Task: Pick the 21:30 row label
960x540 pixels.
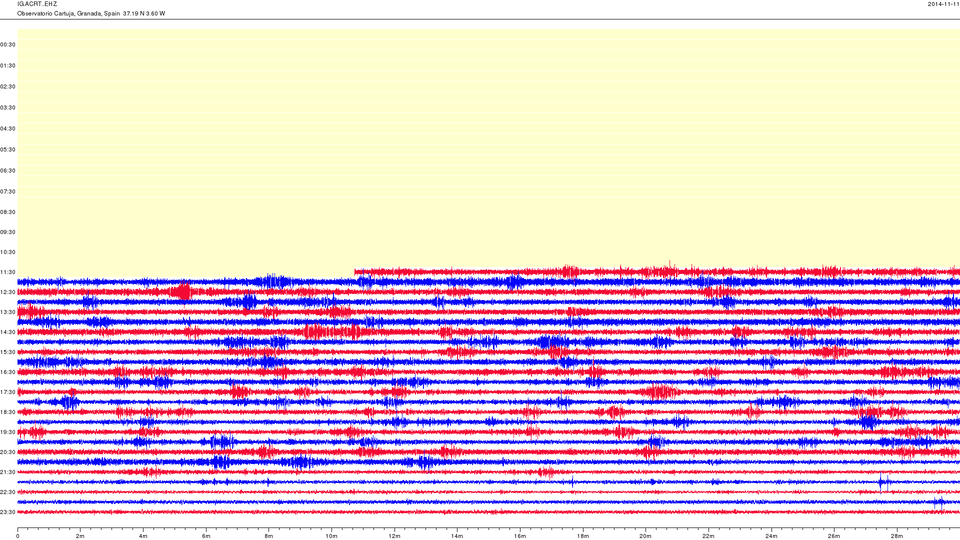Action: pyautogui.click(x=8, y=472)
